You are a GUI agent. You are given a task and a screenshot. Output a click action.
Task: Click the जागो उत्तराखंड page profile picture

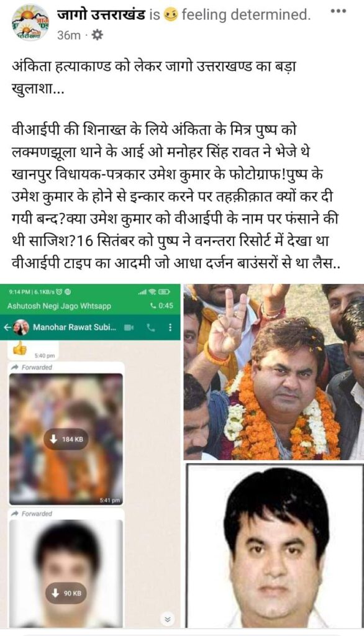30,23
